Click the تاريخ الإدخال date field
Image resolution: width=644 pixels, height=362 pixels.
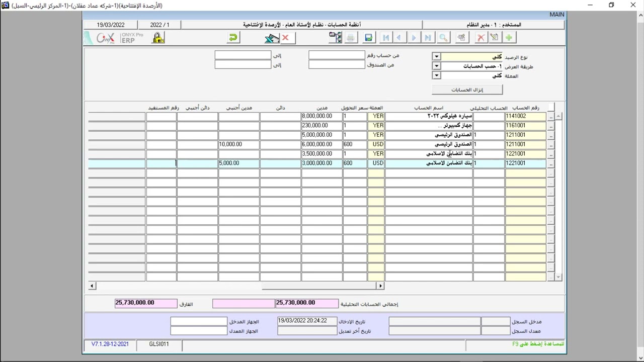[x=307, y=321]
